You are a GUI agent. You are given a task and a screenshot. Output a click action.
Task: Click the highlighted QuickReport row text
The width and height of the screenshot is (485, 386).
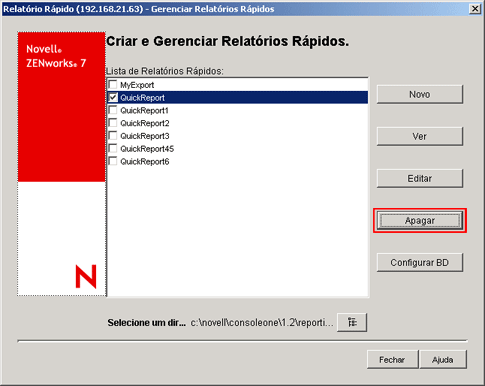(x=142, y=98)
